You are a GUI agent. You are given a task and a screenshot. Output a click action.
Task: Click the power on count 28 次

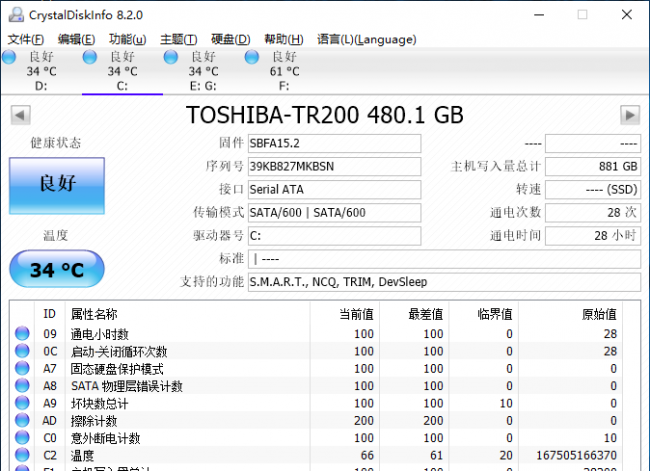click(x=593, y=213)
